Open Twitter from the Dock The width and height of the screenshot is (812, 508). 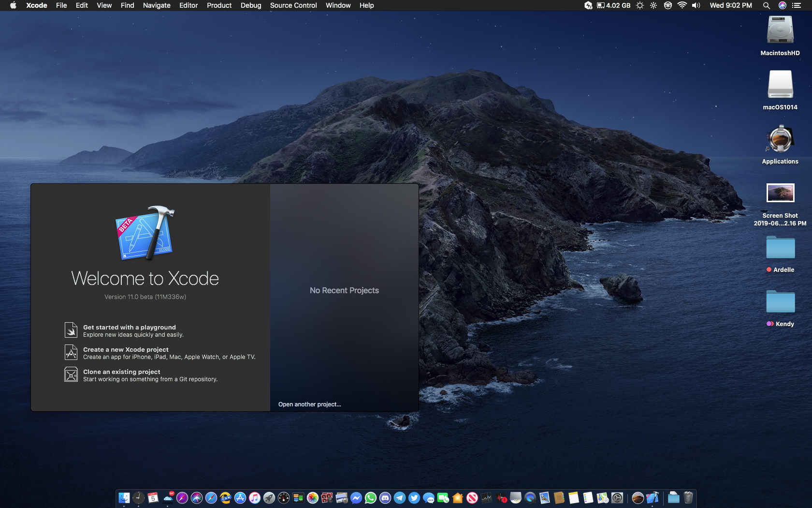(x=414, y=498)
